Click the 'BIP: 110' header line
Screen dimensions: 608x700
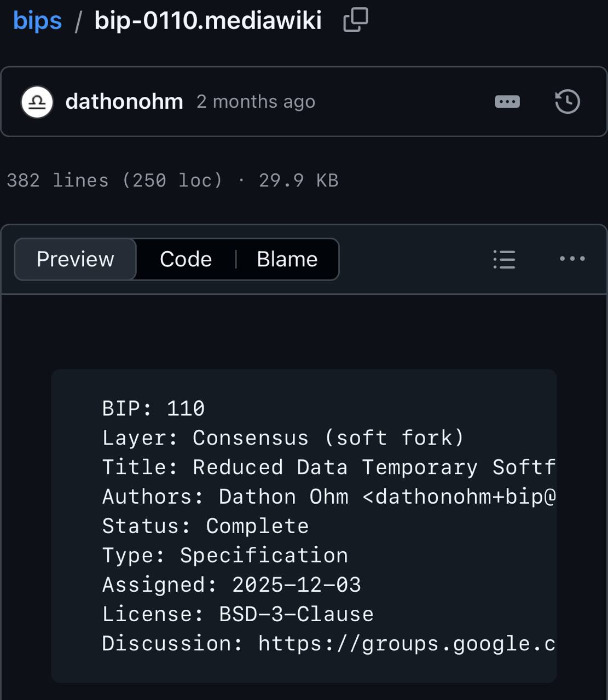(153, 409)
